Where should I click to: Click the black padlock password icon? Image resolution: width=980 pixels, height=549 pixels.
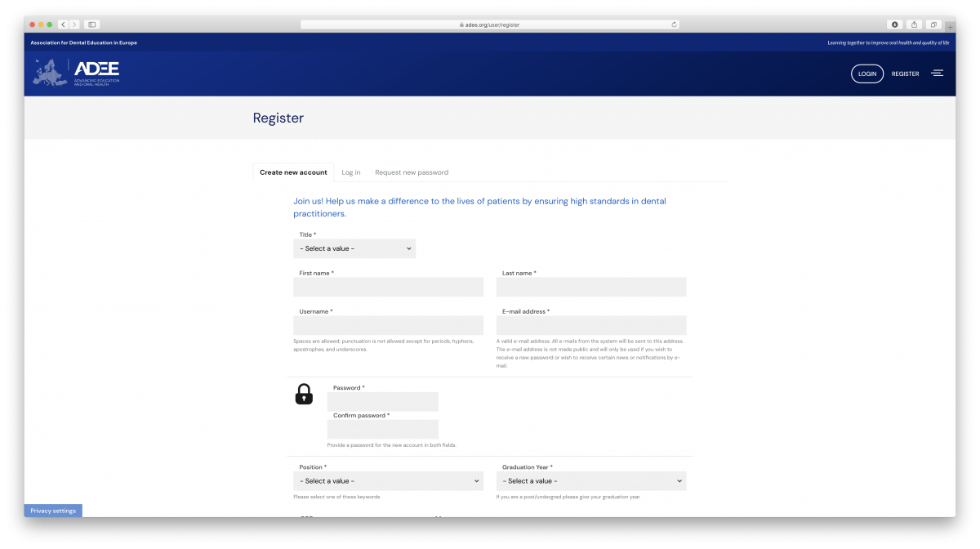(304, 395)
